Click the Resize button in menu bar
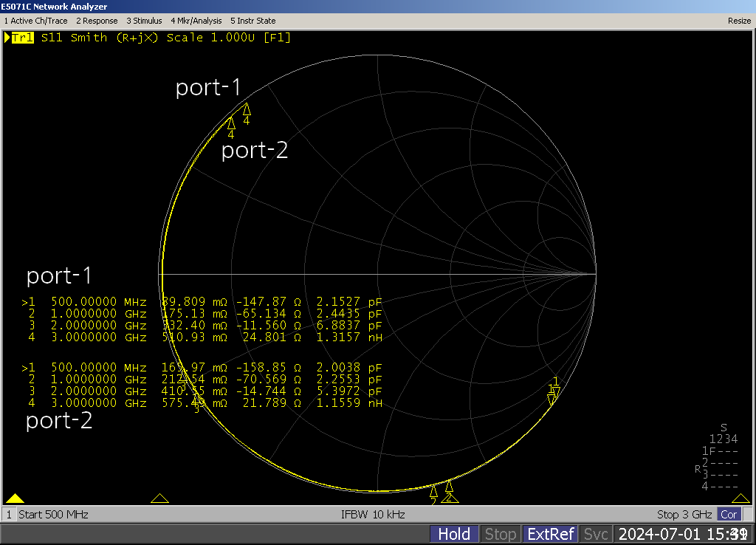The height and width of the screenshot is (545, 756). coord(739,21)
